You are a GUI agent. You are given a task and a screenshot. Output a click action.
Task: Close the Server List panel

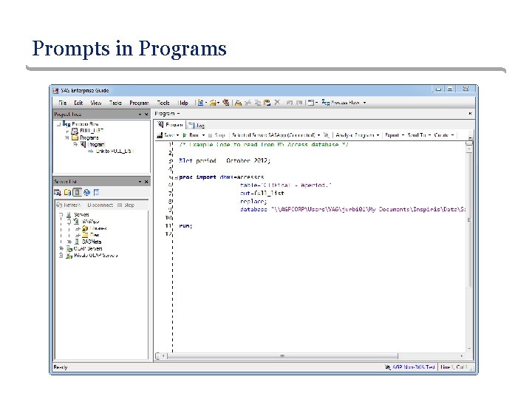(x=146, y=182)
